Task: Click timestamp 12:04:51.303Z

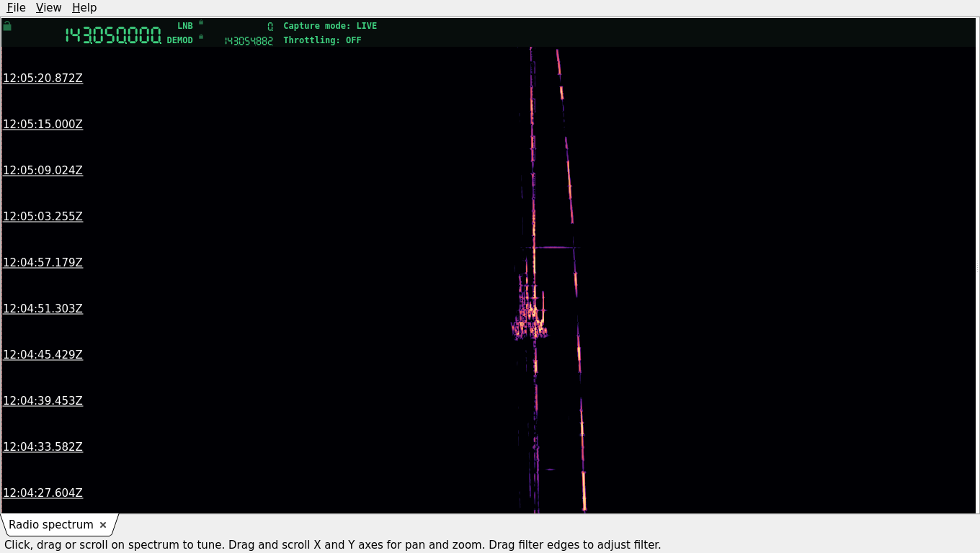Action: tap(43, 309)
